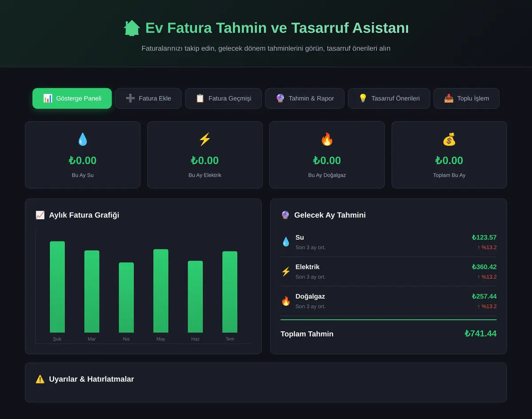Click the Son 3 ay ort. text under Su
Image resolution: width=532 pixels, height=419 pixels.
point(310,247)
